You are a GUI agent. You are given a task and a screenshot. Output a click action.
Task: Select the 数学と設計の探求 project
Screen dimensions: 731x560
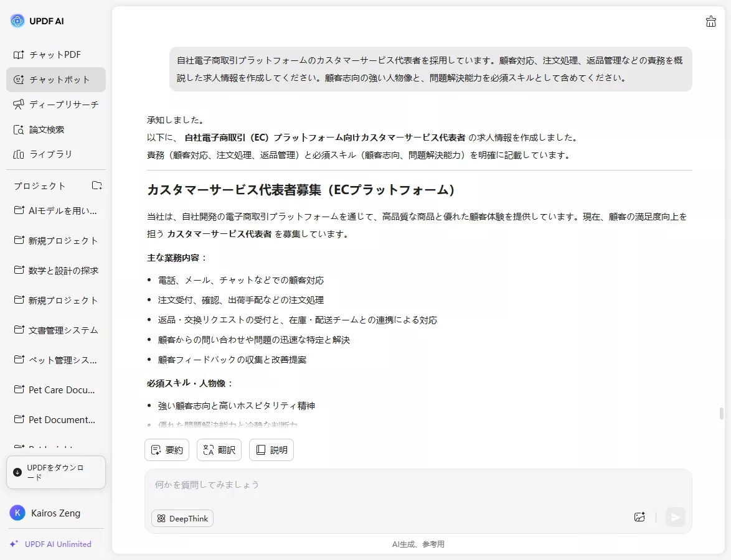(56, 270)
